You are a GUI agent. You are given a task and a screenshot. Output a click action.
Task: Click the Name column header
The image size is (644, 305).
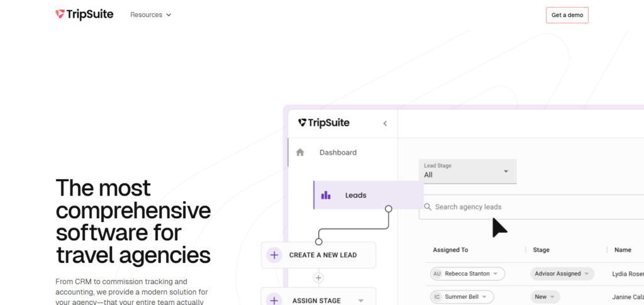point(623,250)
